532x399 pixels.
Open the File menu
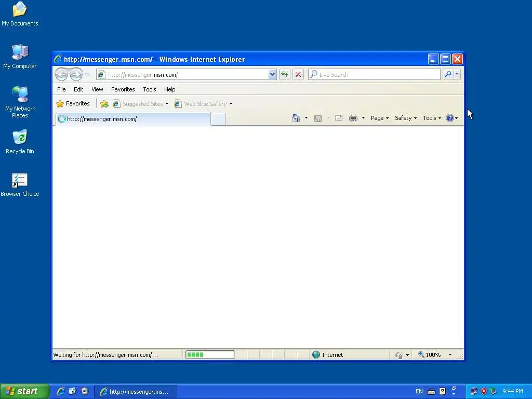61,89
